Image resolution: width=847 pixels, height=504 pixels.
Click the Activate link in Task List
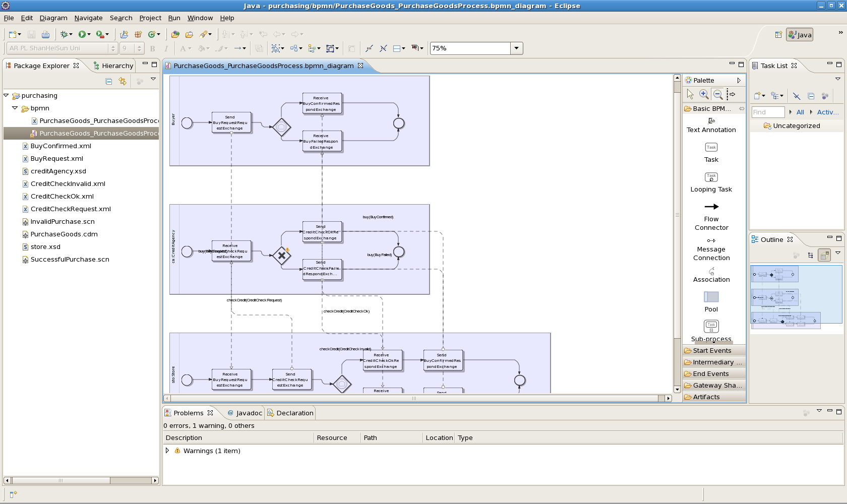[827, 112]
